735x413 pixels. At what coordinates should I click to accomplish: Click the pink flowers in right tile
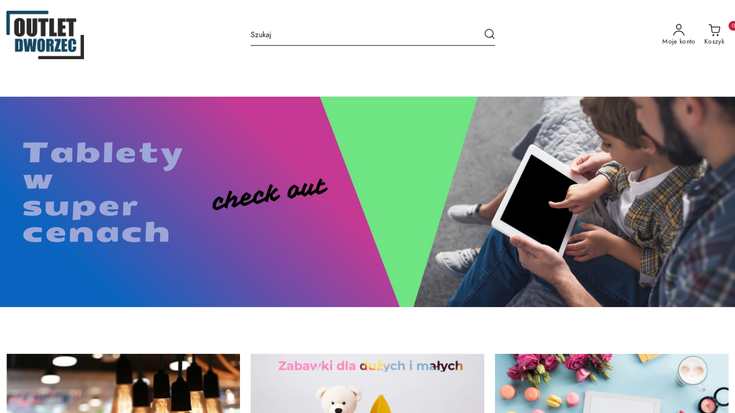click(x=562, y=367)
